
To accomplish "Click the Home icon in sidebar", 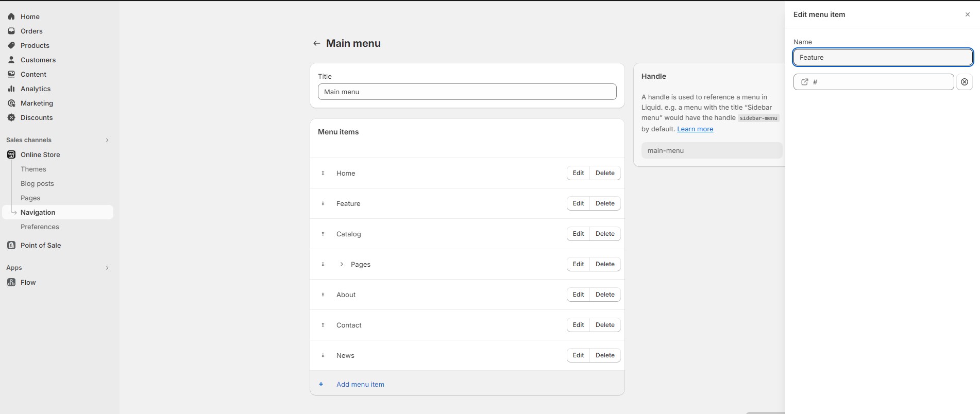I will (11, 16).
